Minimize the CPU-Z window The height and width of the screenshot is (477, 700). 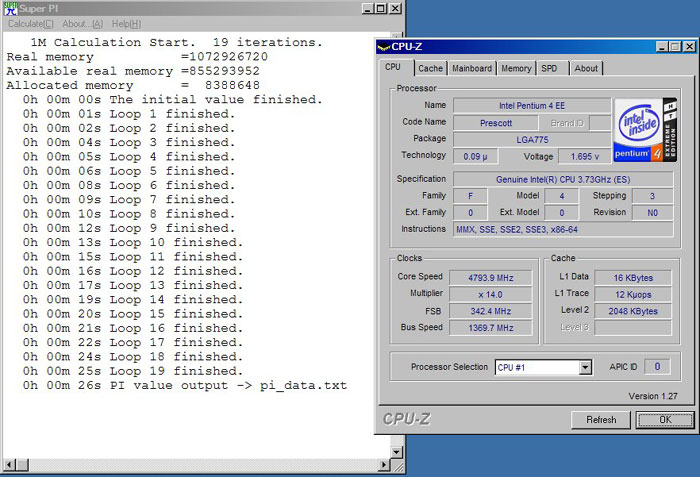tap(662, 46)
